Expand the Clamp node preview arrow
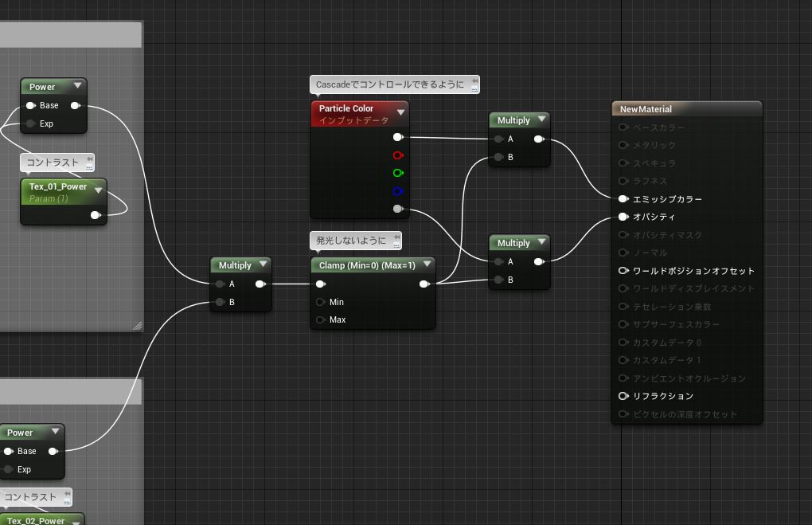Image resolution: width=812 pixels, height=525 pixels. pyautogui.click(x=427, y=264)
